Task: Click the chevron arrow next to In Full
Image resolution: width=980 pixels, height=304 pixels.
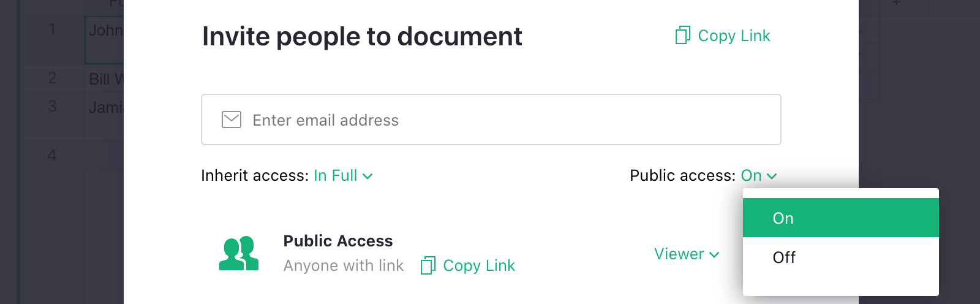Action: click(367, 177)
